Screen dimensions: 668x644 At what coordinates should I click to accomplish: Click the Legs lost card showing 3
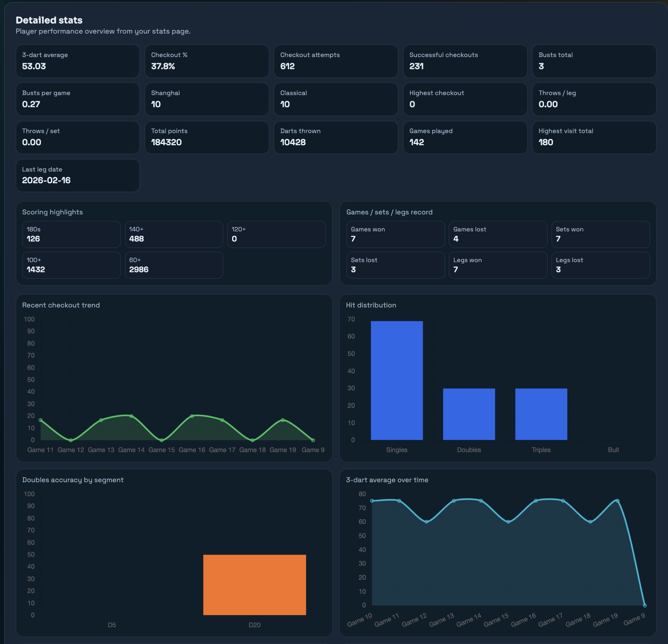600,265
